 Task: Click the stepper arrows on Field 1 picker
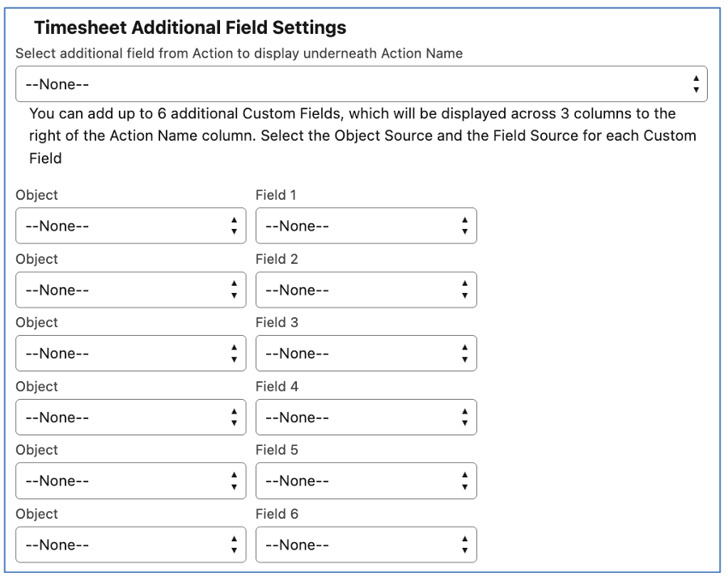(465, 226)
